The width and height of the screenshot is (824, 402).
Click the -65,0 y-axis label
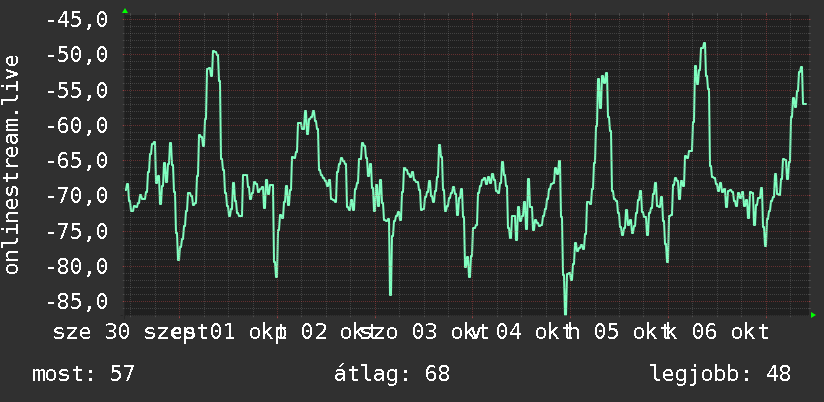[77, 161]
